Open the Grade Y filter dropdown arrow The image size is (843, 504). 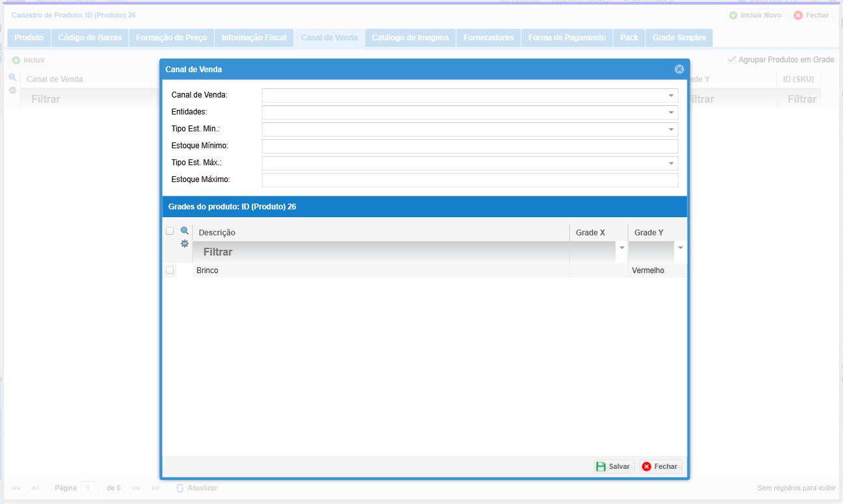pyautogui.click(x=680, y=248)
